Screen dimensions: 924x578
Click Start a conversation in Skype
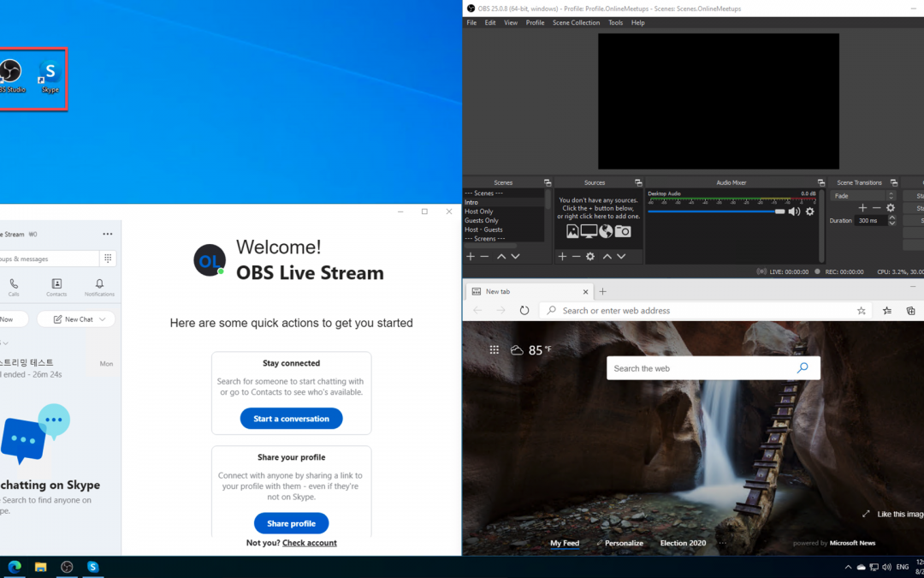coord(291,418)
